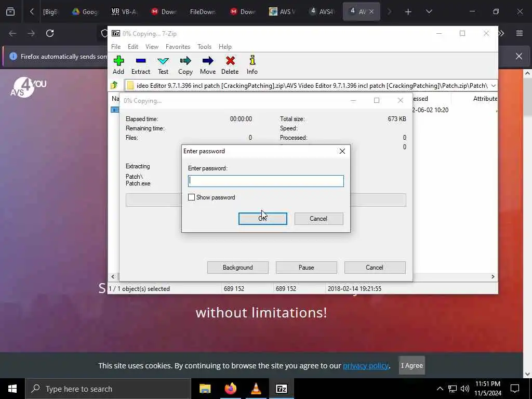Image resolution: width=532 pixels, height=399 pixels.
Task: Click the Add toolbar icon in 7-Zip
Action: pos(118,65)
